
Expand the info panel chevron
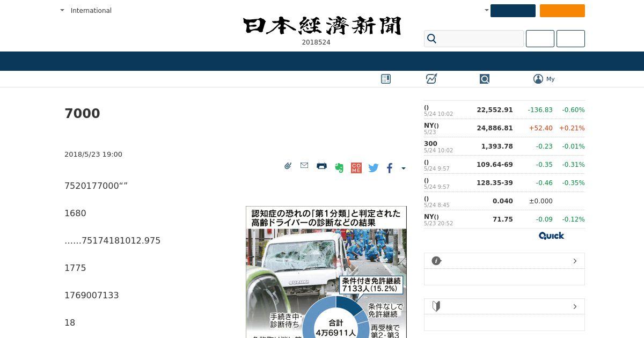575,261
